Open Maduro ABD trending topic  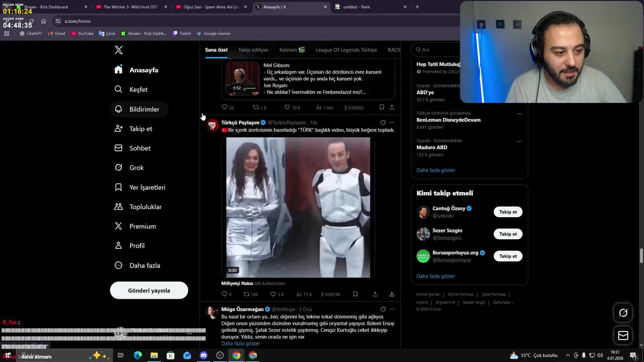[x=432, y=147]
